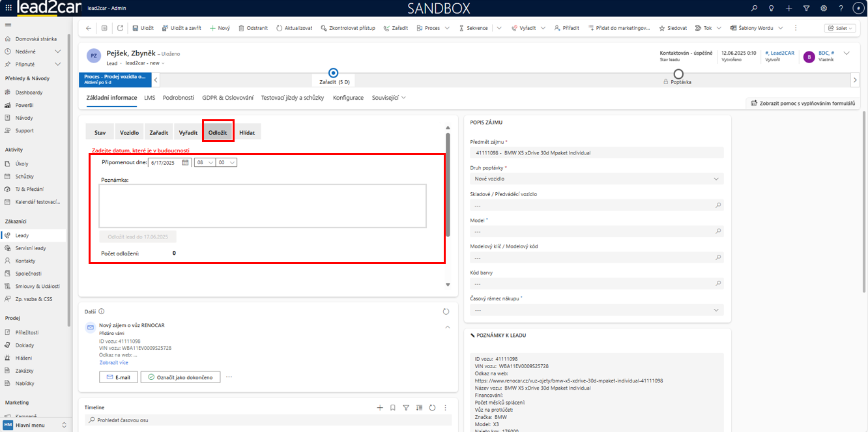This screenshot has height=432, width=868.
Task: Click the Zobrazit více link
Action: click(113, 362)
